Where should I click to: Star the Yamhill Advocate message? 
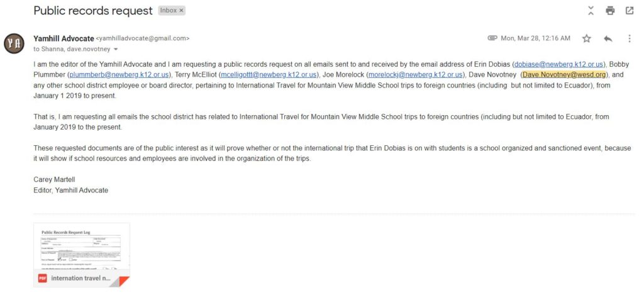(587, 38)
